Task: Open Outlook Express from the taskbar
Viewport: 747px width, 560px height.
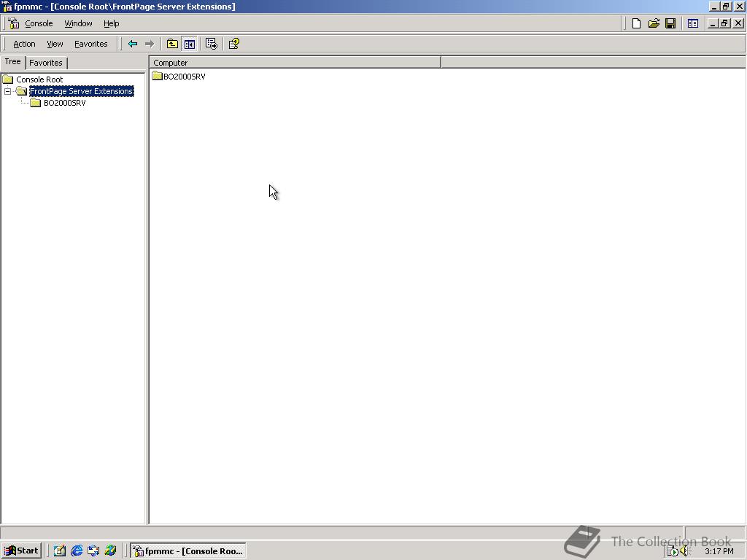Action: 94,551
